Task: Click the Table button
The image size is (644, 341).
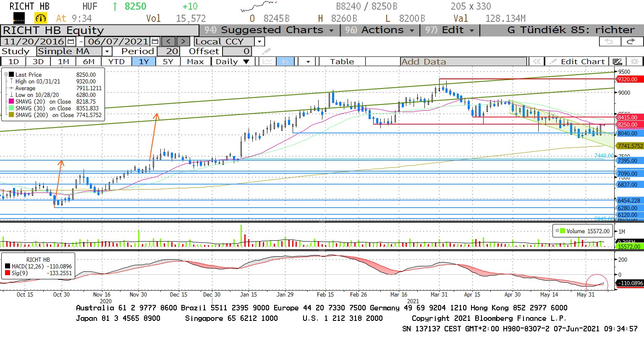Action: 342,62
